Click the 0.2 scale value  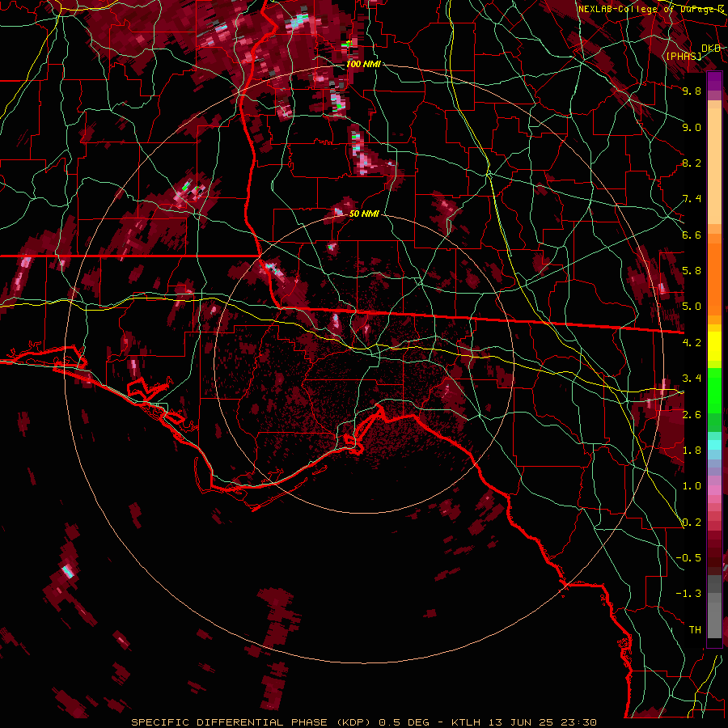tap(692, 523)
